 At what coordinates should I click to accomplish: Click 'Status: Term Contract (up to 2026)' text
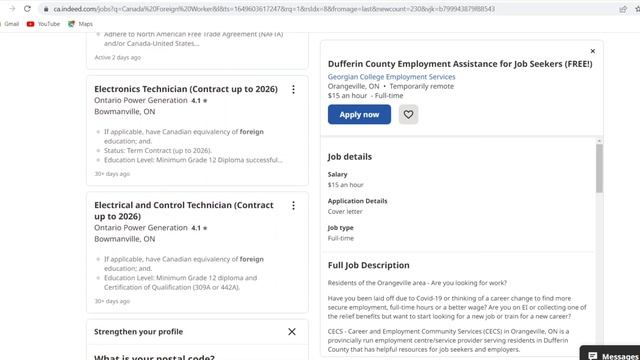click(158, 151)
